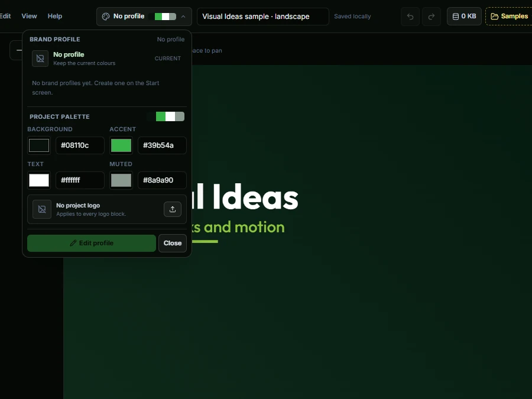Edit the Text hex field #ffffff
This screenshot has width=532, height=399.
click(x=80, y=180)
